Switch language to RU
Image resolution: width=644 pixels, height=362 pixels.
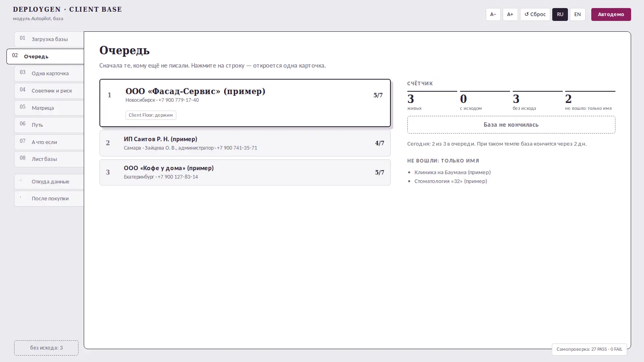(560, 14)
